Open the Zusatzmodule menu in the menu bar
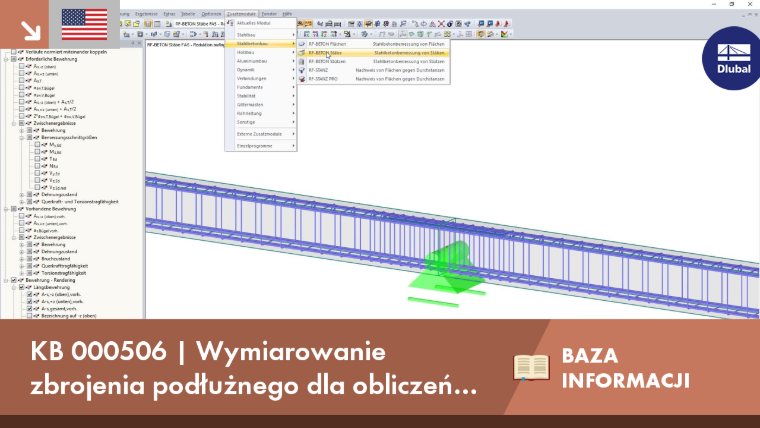Viewport: 760px width, 428px height. click(241, 14)
